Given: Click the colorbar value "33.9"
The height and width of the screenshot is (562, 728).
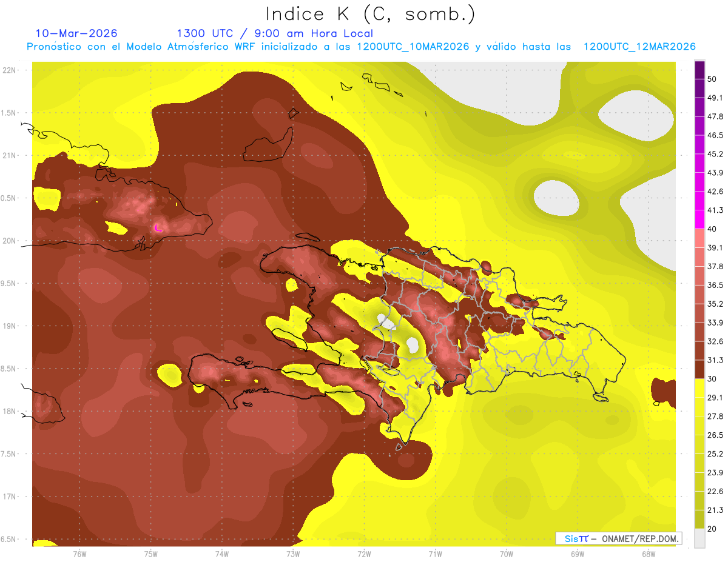Looking at the screenshot, I should (716, 323).
